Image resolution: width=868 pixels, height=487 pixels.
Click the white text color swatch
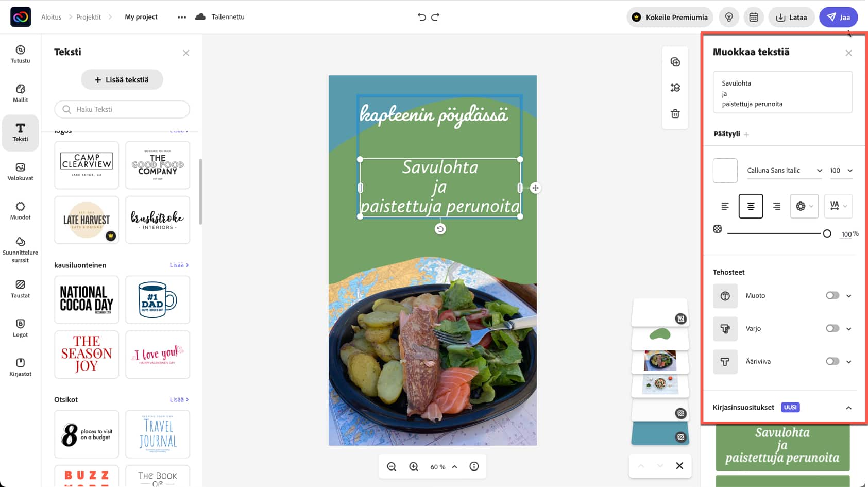click(x=725, y=171)
